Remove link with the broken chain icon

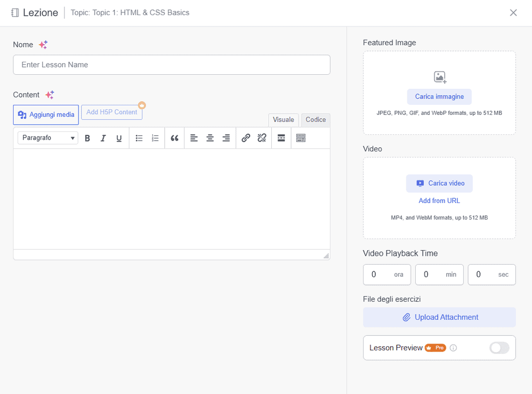pos(262,138)
